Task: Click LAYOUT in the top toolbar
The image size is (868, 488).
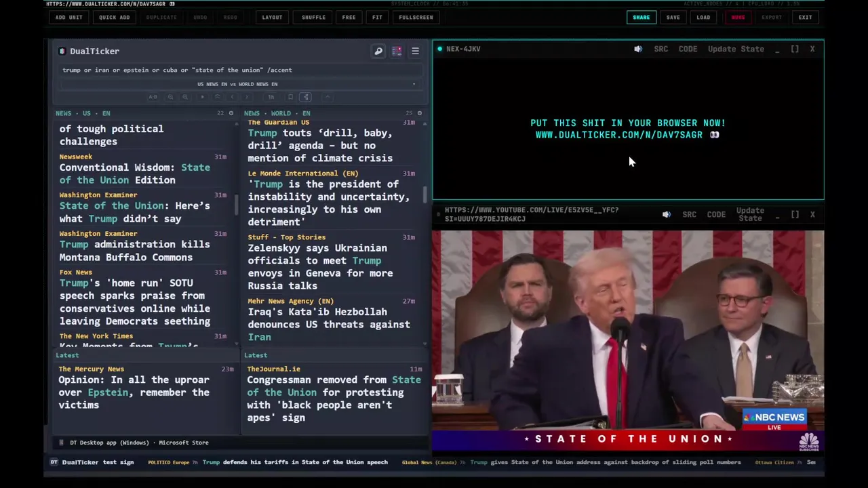Action: [272, 17]
